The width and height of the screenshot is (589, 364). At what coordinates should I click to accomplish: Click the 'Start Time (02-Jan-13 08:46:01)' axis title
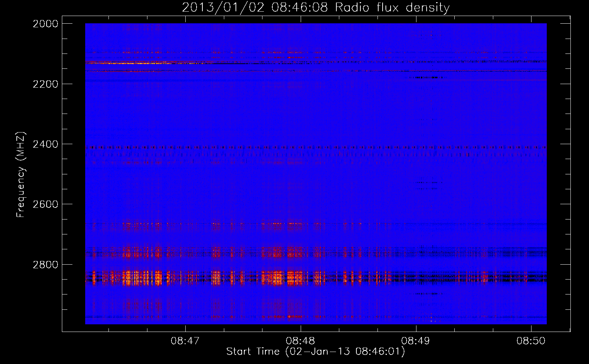pyautogui.click(x=316, y=352)
